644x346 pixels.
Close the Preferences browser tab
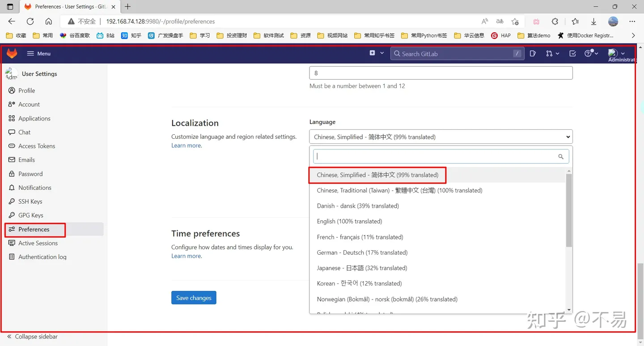pyautogui.click(x=114, y=7)
